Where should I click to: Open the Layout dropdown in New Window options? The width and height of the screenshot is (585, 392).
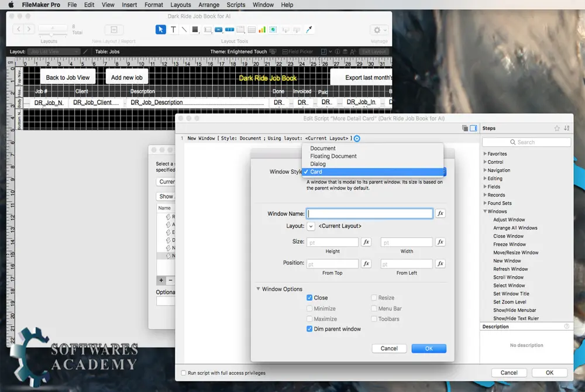311,226
